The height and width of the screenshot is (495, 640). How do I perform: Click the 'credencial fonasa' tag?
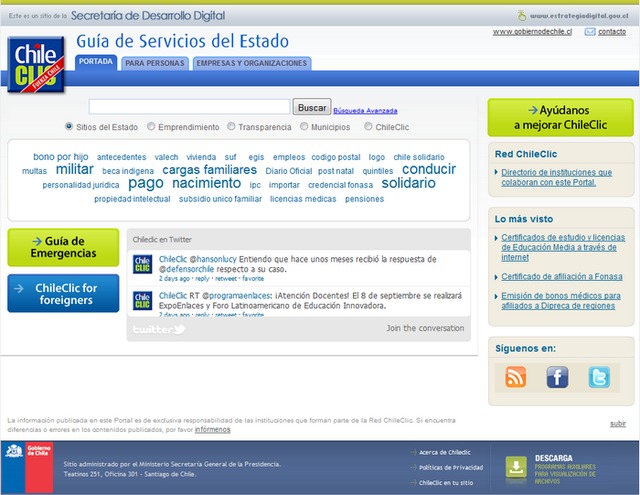[x=340, y=185]
